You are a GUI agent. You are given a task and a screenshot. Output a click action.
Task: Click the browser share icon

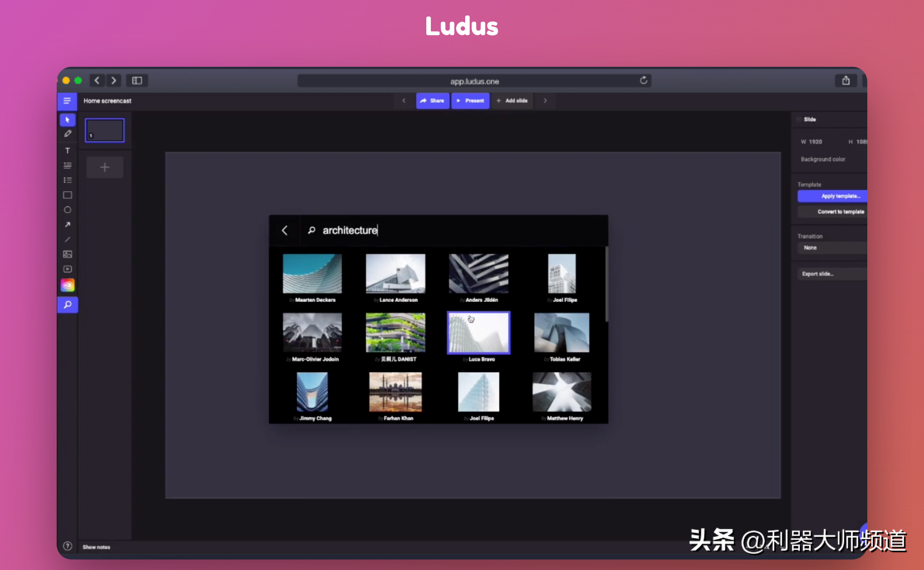(846, 81)
